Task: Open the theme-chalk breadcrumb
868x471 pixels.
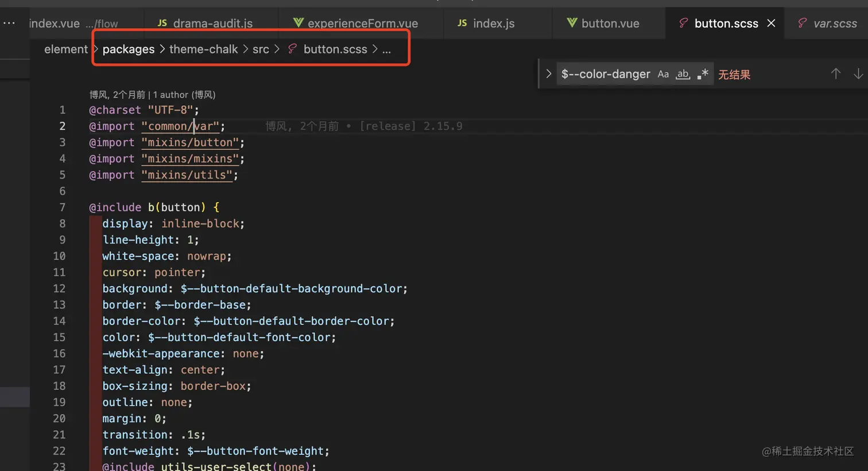Action: (203, 49)
